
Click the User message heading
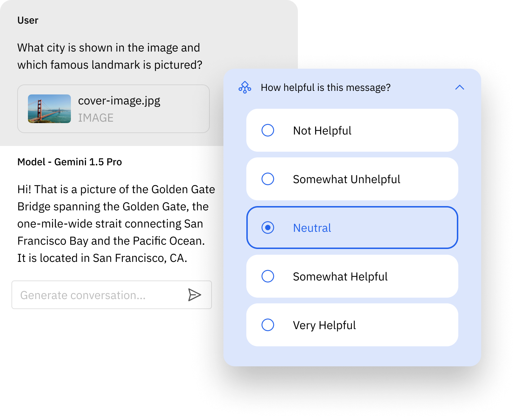pos(28,20)
